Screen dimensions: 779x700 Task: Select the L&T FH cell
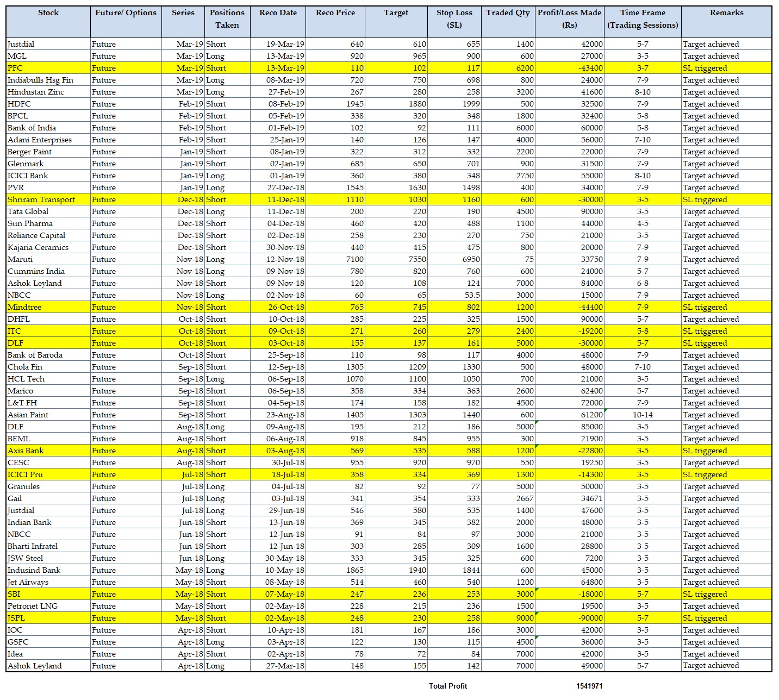tap(48, 403)
